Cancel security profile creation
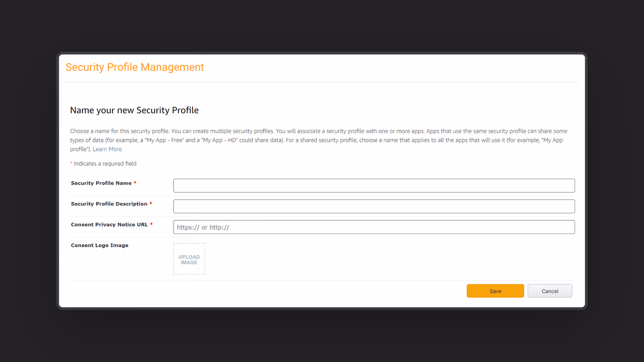Image resolution: width=644 pixels, height=362 pixels. (550, 291)
